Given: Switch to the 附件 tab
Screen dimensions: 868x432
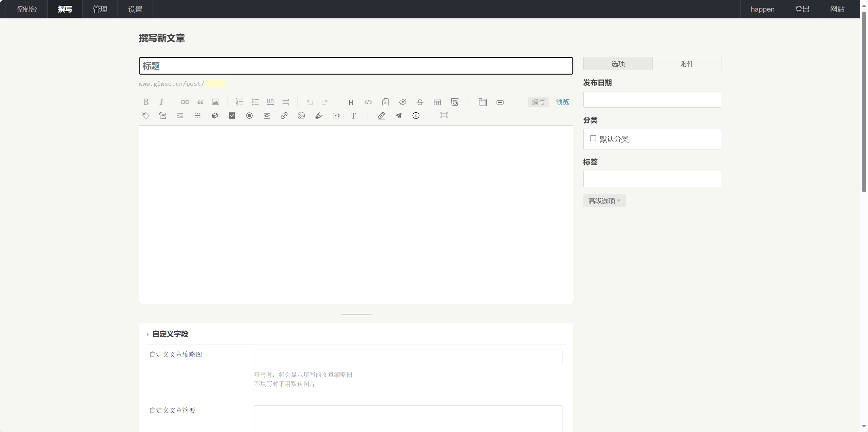Looking at the screenshot, I should pyautogui.click(x=687, y=64).
